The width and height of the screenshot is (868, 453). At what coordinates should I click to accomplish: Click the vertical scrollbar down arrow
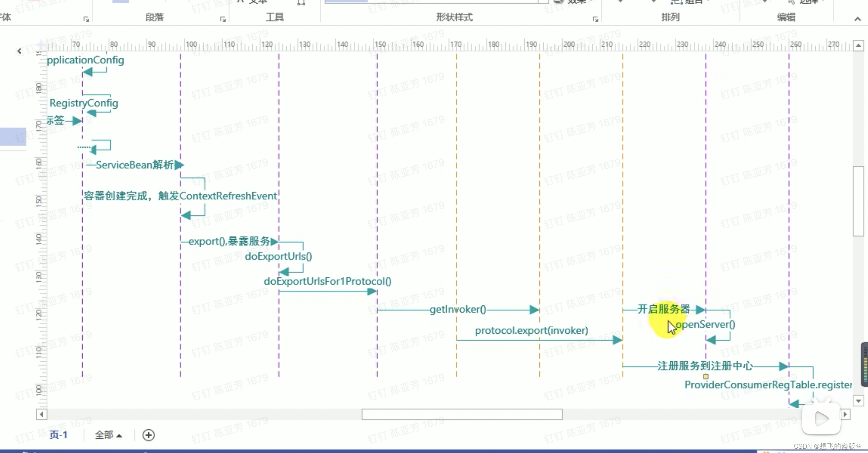858,401
